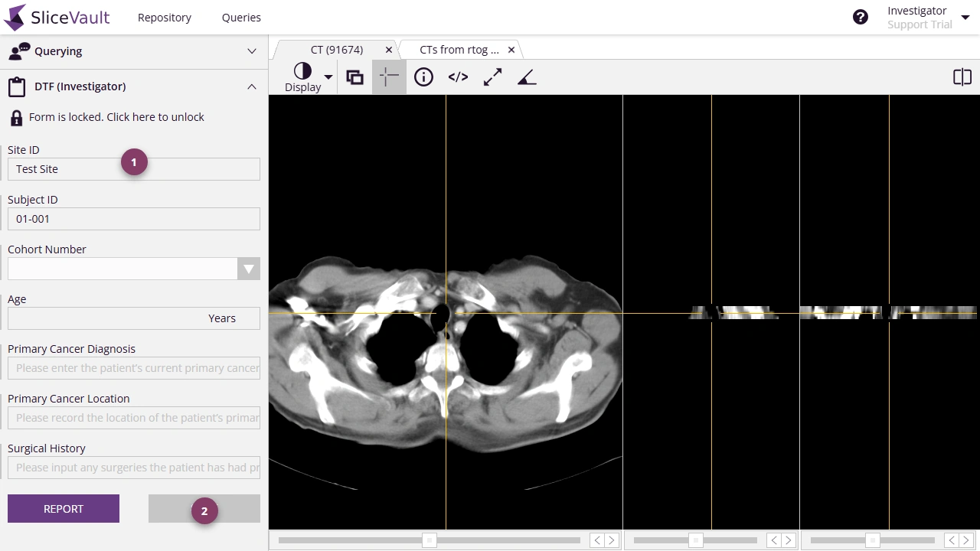Viewport: 980px width, 551px height.
Task: Advance the first viewport slice slider
Action: point(611,540)
